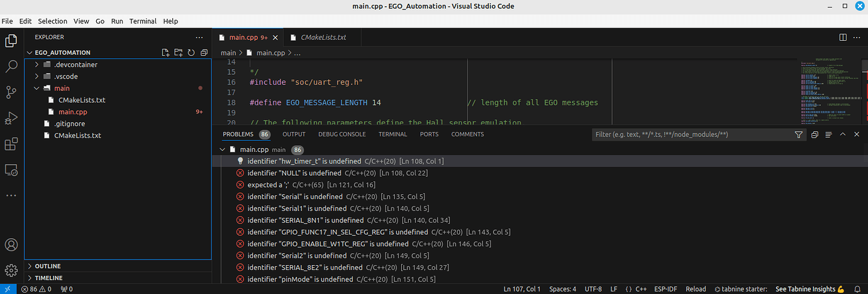This screenshot has height=294, width=868.
Task: Refresh the Explorer file tree
Action: point(191,53)
